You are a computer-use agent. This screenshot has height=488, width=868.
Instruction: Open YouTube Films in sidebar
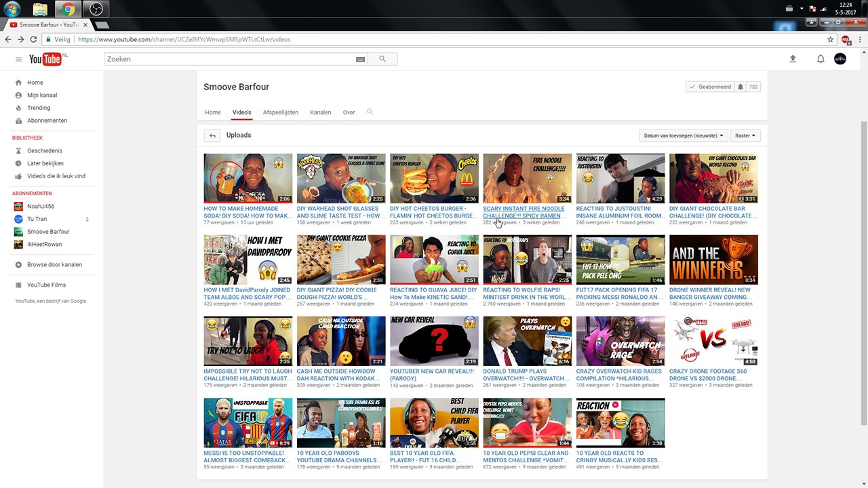click(x=46, y=285)
